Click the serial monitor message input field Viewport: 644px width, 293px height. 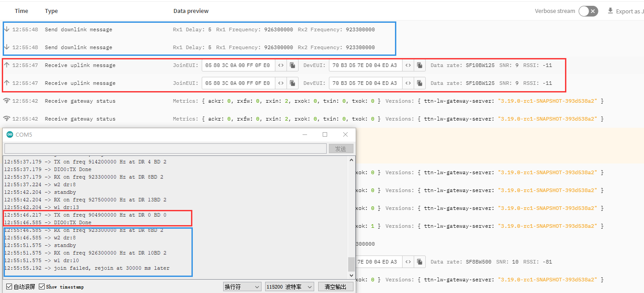pyautogui.click(x=165, y=148)
